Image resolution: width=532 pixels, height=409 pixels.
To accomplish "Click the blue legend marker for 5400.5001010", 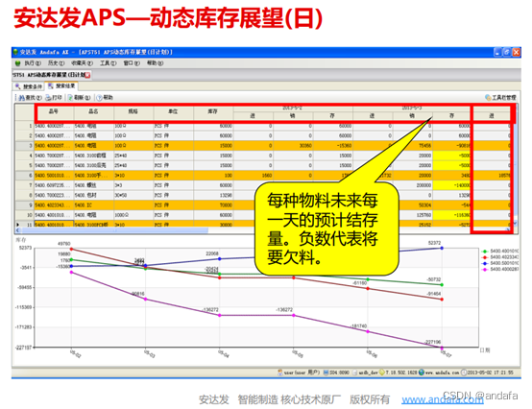I will point(485,263).
